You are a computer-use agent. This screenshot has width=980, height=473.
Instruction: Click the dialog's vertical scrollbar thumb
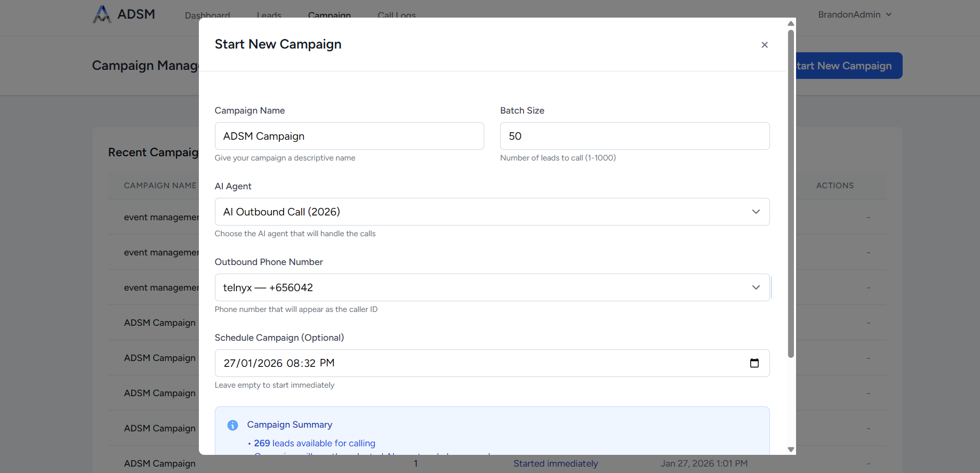click(x=791, y=194)
